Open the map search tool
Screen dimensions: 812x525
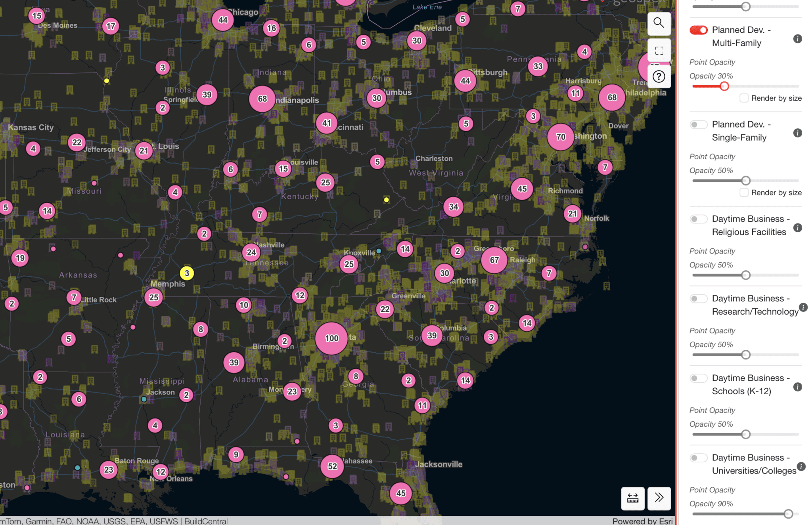pyautogui.click(x=659, y=23)
